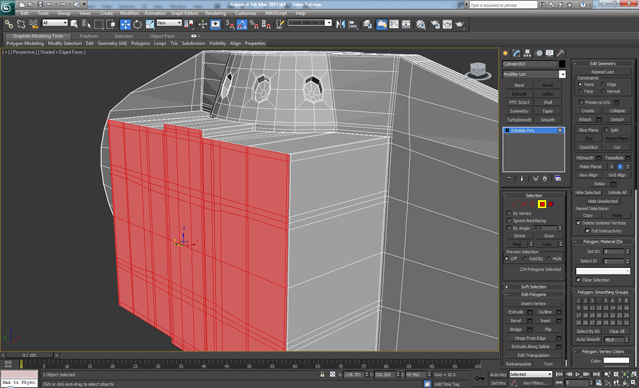Select Element sub-object level
The width and height of the screenshot is (639, 388).
point(551,204)
